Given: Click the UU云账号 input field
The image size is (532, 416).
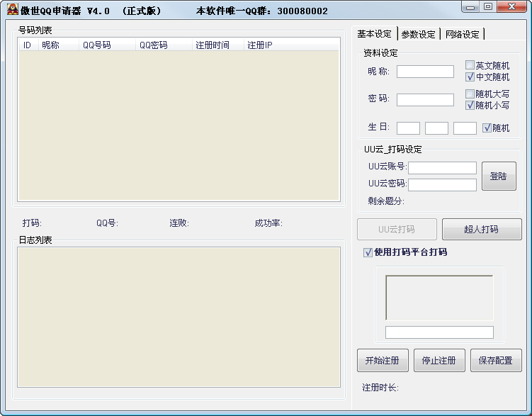Looking at the screenshot, I should point(442,168).
